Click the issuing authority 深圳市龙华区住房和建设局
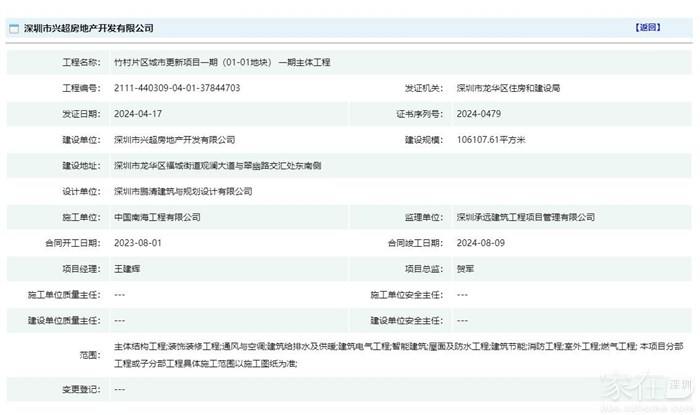The height and width of the screenshot is (415, 700). 508,88
